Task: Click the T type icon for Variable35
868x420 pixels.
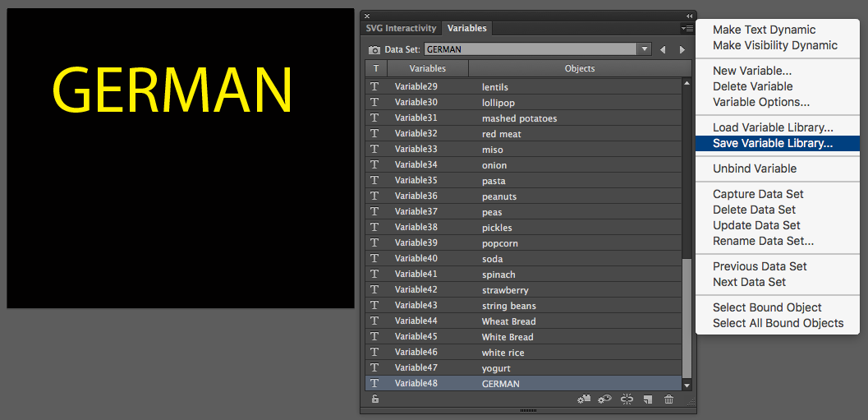Action: coord(374,181)
